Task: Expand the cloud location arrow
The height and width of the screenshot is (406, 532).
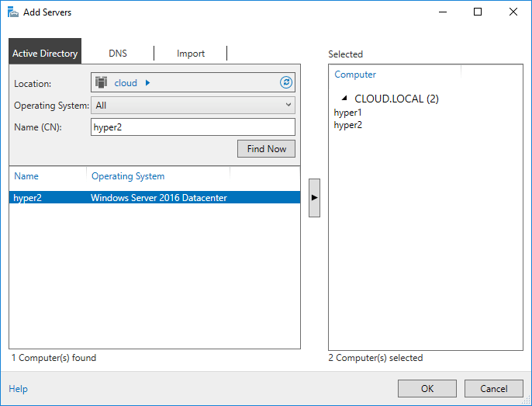Action: (147, 82)
